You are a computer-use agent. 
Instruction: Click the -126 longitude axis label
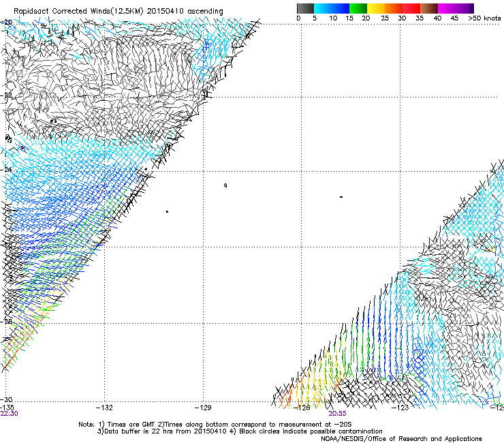[302, 408]
